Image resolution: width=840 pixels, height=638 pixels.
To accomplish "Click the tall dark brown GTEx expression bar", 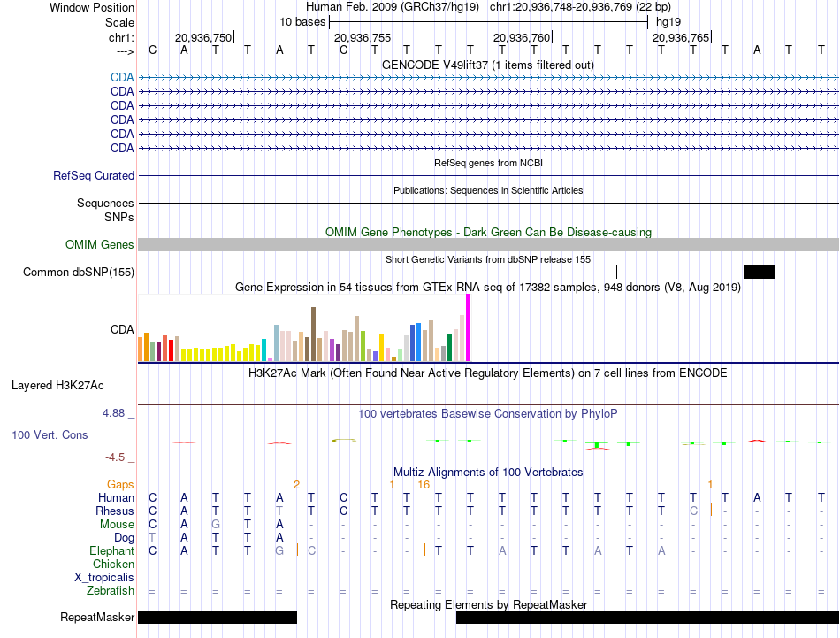I will tap(313, 334).
